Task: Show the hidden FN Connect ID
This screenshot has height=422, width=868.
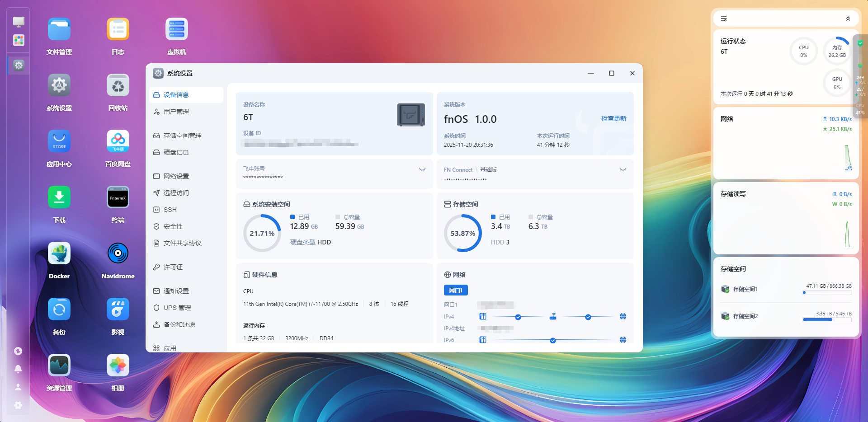Action: pyautogui.click(x=623, y=169)
